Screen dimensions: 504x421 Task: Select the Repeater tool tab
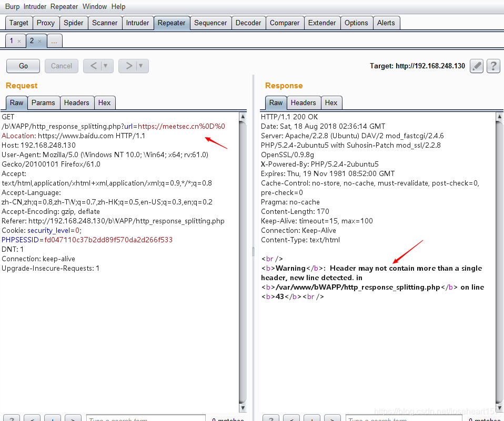click(x=172, y=23)
